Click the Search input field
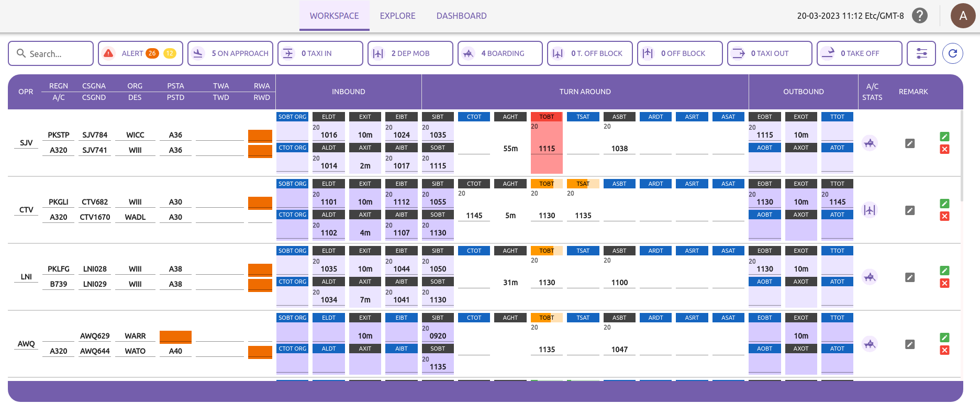 [51, 53]
